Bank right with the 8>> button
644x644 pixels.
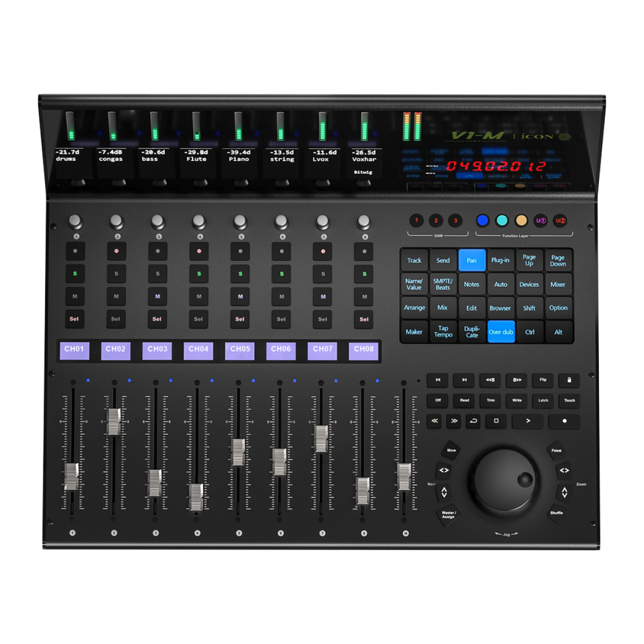coord(517,380)
